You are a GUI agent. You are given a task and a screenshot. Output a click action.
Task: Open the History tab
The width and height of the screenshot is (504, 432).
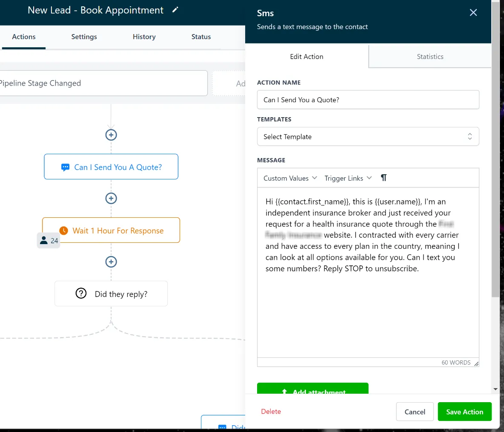coord(144,37)
